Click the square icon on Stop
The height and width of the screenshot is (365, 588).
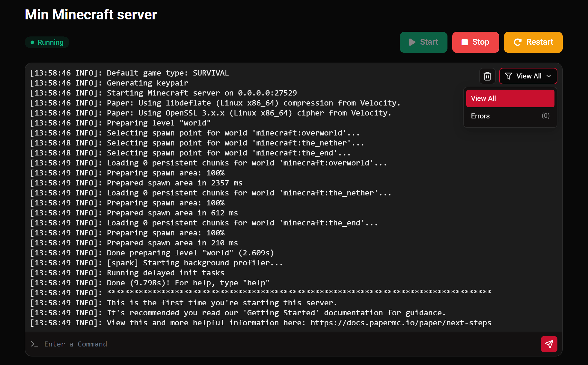tap(465, 42)
